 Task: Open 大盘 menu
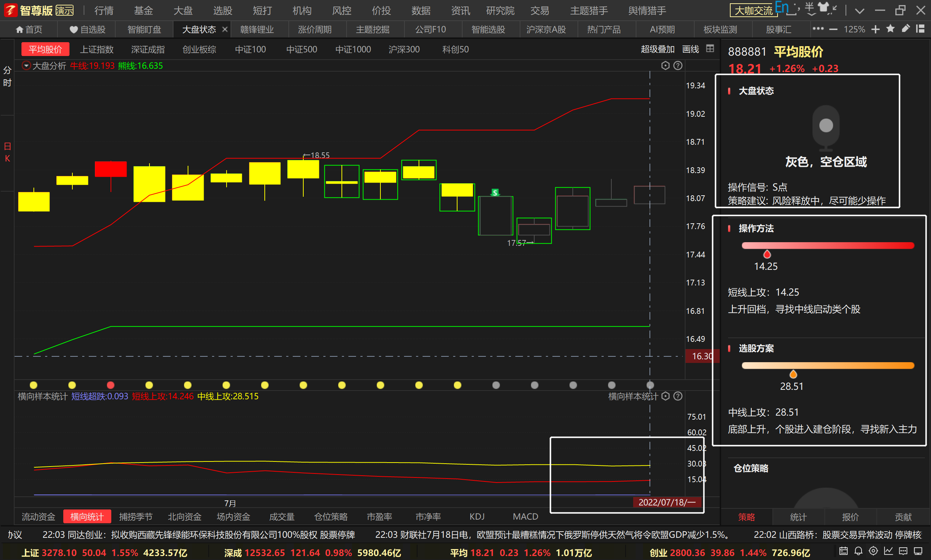pyautogui.click(x=183, y=11)
